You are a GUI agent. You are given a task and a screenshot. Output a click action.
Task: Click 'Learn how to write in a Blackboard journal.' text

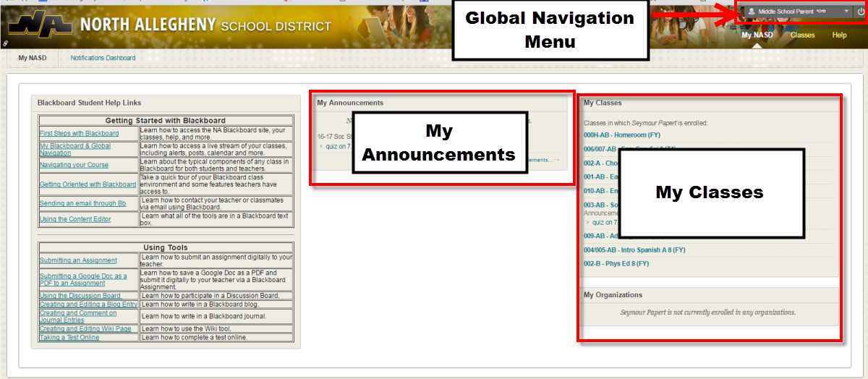[204, 316]
